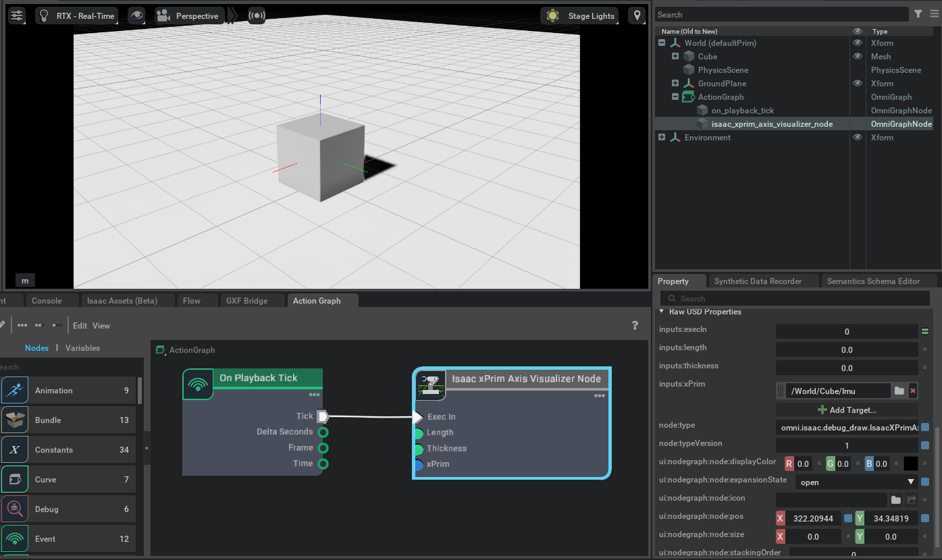Click the displayColor black swatch
Viewport: 942px width, 560px height.
910,464
